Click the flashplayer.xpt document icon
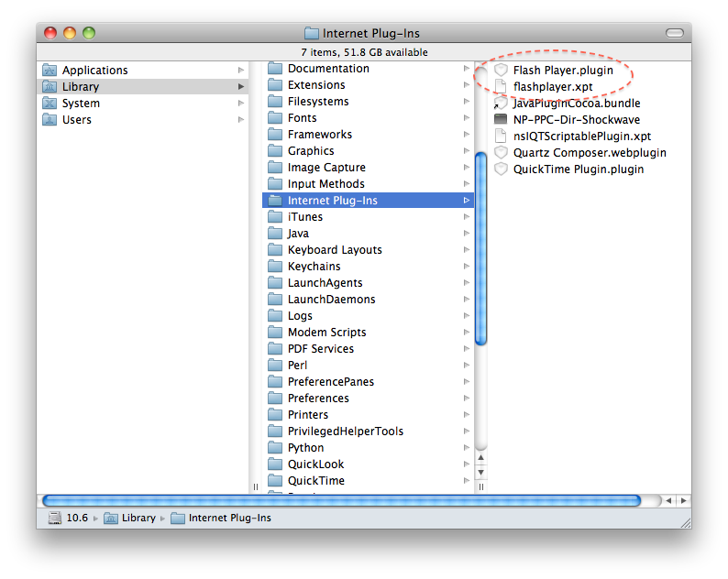728x579 pixels. (x=501, y=86)
